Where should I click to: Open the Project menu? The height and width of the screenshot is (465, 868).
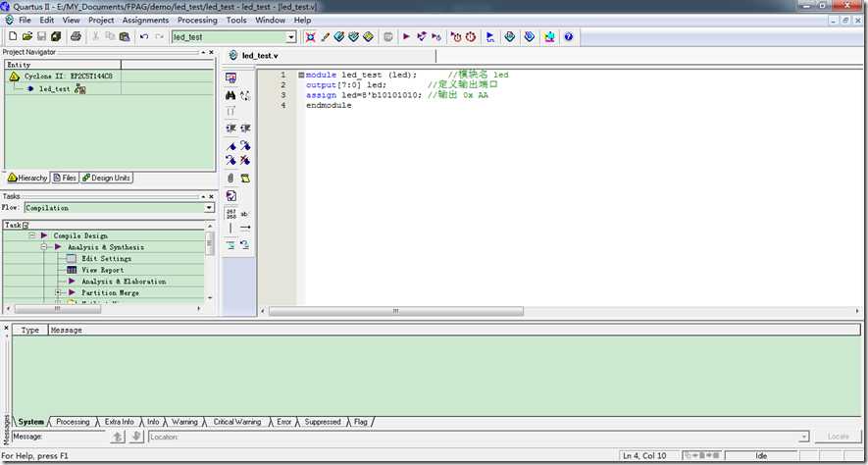(x=101, y=20)
